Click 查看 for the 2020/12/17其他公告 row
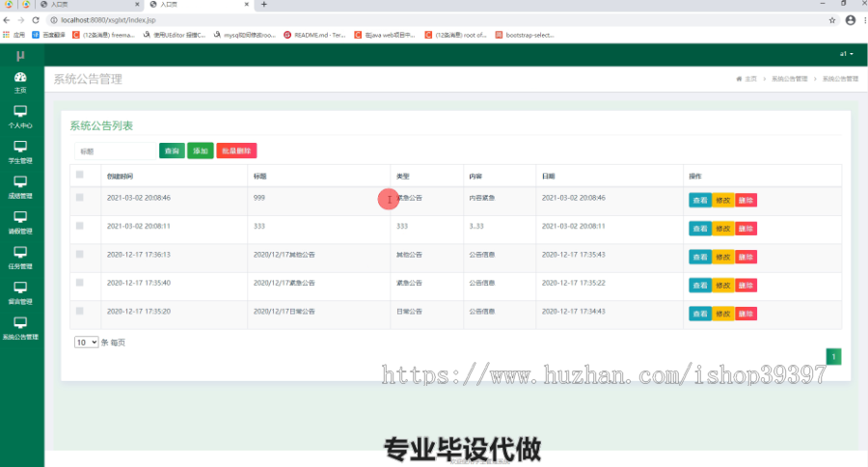The width and height of the screenshot is (868, 467). (x=700, y=257)
